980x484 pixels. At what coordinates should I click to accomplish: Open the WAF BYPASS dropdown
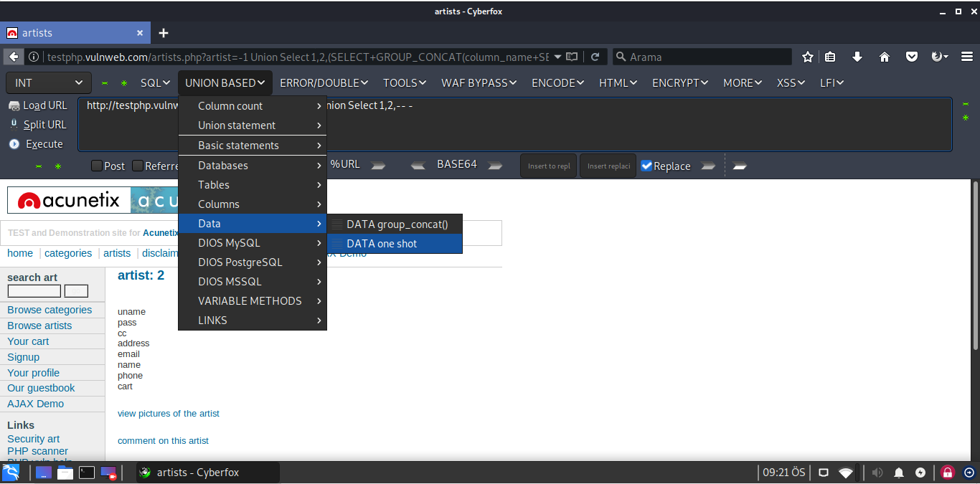click(479, 83)
